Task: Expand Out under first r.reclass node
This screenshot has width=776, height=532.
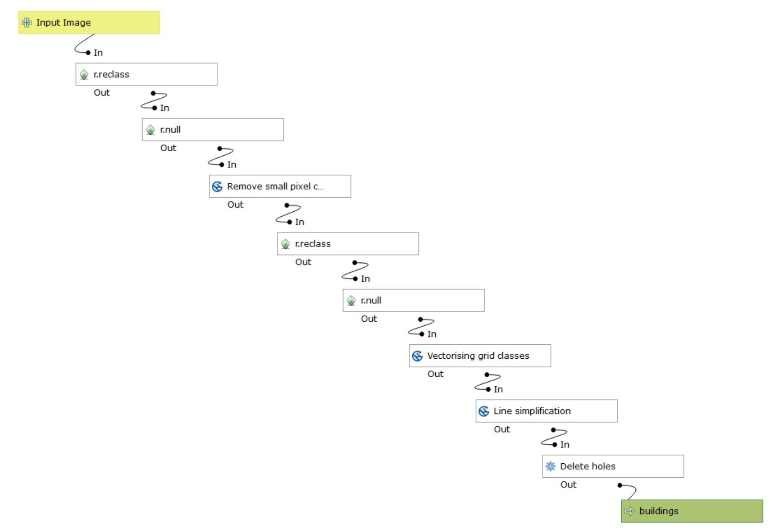Action: [102, 93]
